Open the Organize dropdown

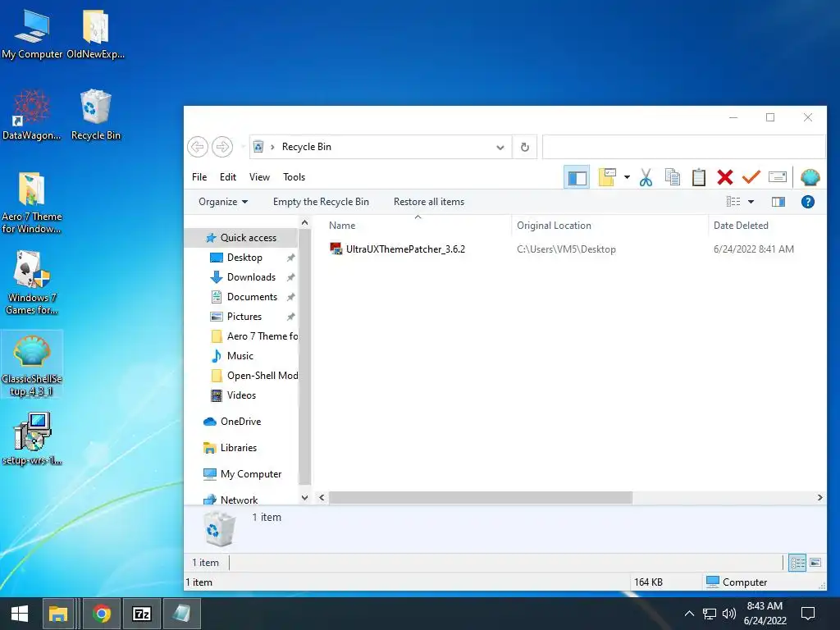point(223,202)
